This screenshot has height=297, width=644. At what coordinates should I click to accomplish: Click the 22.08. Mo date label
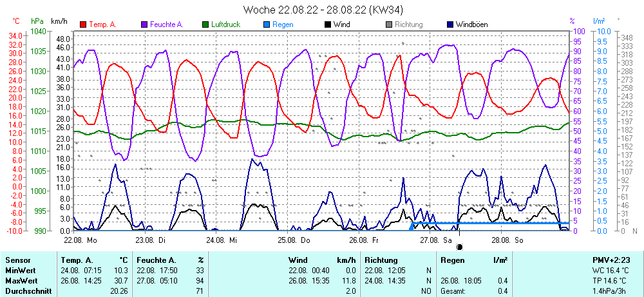80,240
